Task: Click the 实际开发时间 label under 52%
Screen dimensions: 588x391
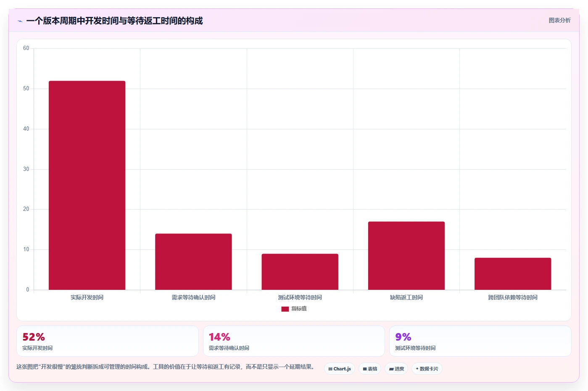Action: pyautogui.click(x=37, y=348)
